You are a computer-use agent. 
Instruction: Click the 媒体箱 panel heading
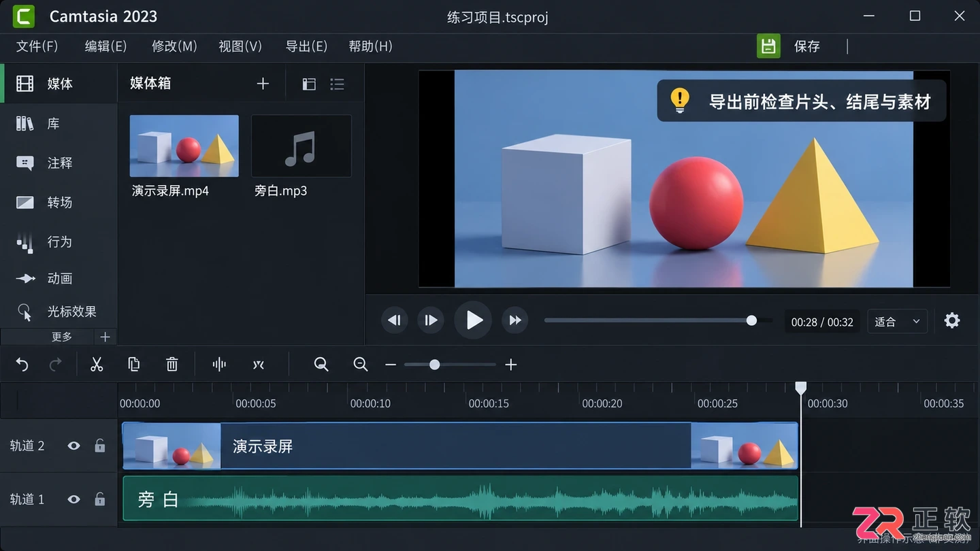[x=150, y=84]
